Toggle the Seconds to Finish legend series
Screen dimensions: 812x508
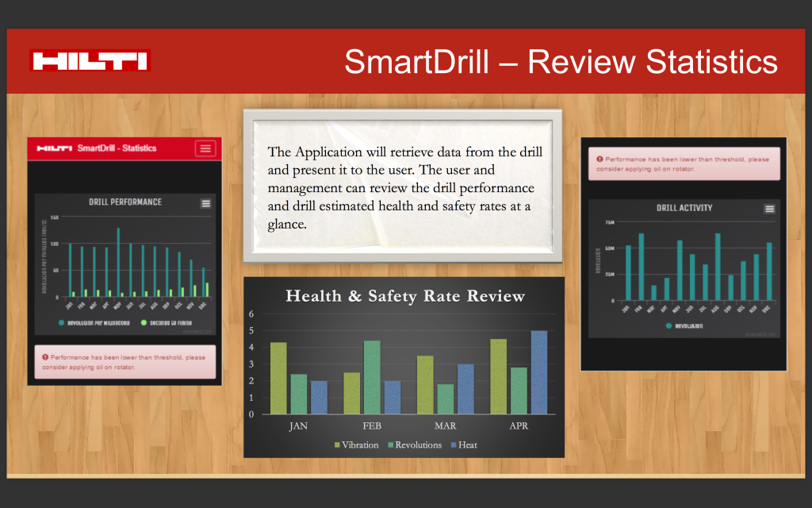(167, 323)
